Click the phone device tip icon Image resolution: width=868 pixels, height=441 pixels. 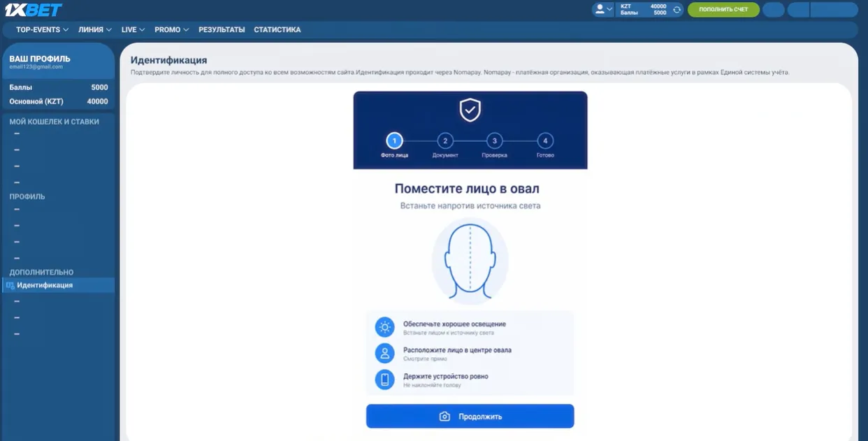384,379
